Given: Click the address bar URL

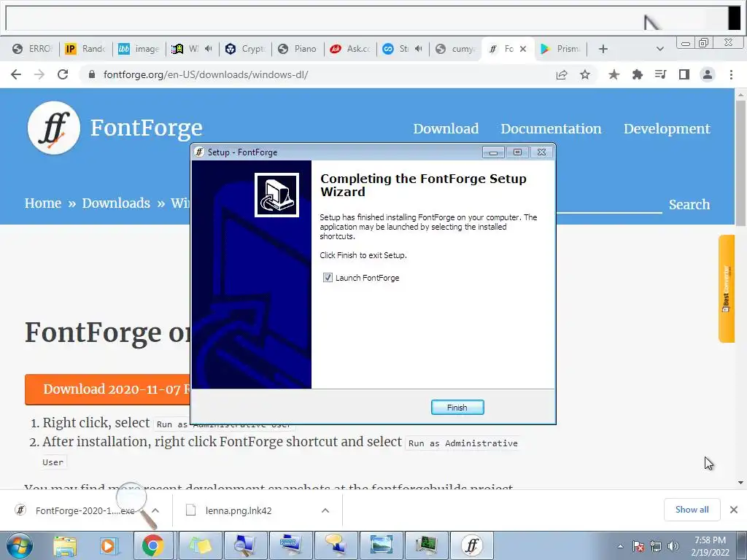Looking at the screenshot, I should (206, 75).
